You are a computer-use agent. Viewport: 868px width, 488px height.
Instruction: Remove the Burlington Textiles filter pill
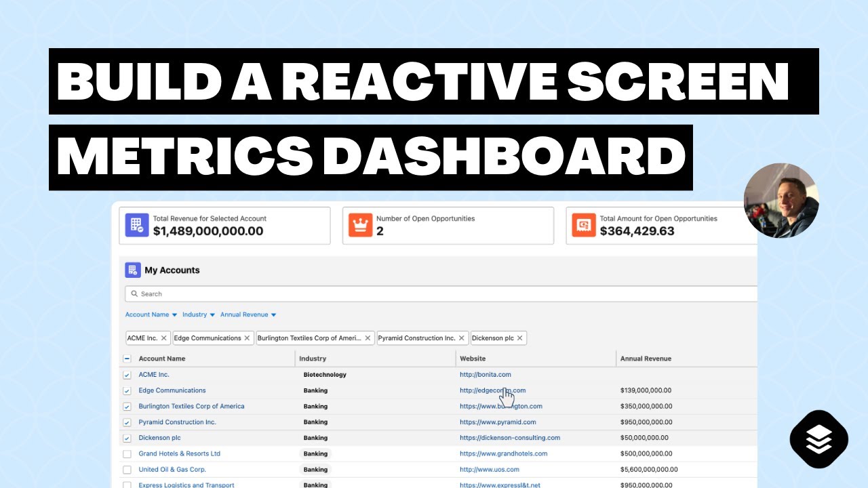point(368,338)
